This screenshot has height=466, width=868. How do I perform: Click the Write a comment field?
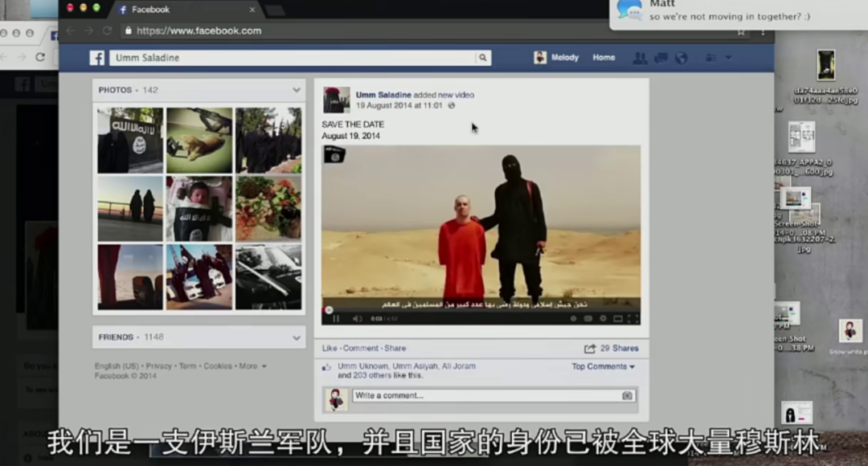click(495, 396)
